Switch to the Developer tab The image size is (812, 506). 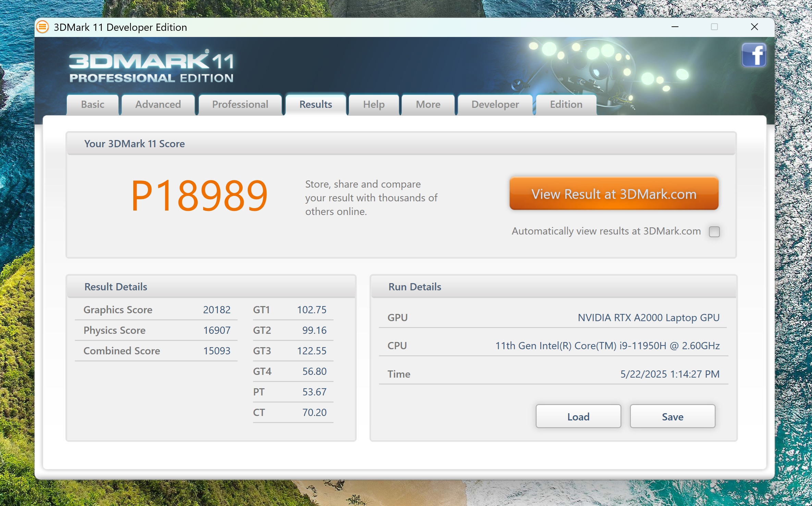pyautogui.click(x=495, y=104)
